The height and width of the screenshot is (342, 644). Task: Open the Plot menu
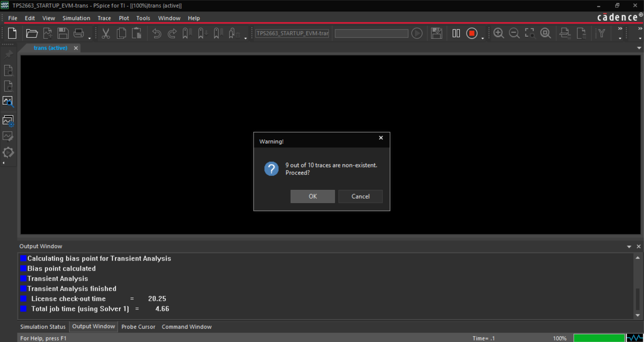[x=124, y=18]
